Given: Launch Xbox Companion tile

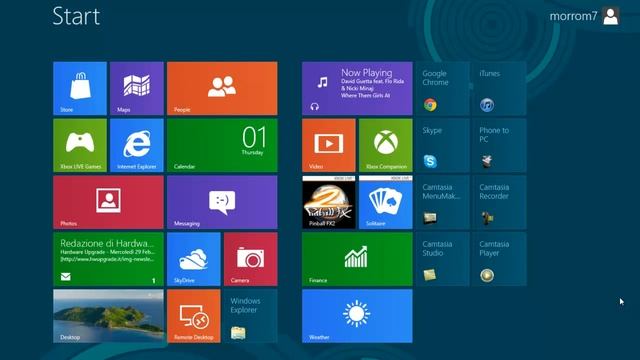Looking at the screenshot, I should click(386, 145).
